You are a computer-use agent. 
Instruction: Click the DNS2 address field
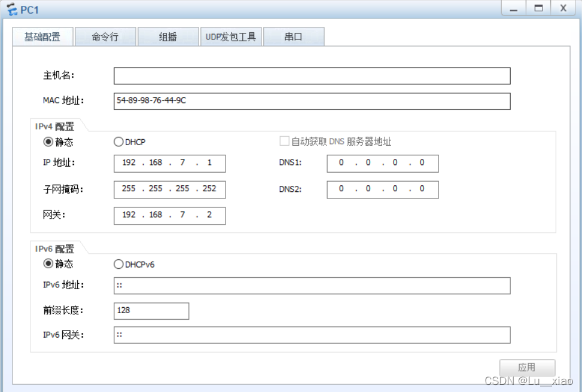click(x=383, y=189)
